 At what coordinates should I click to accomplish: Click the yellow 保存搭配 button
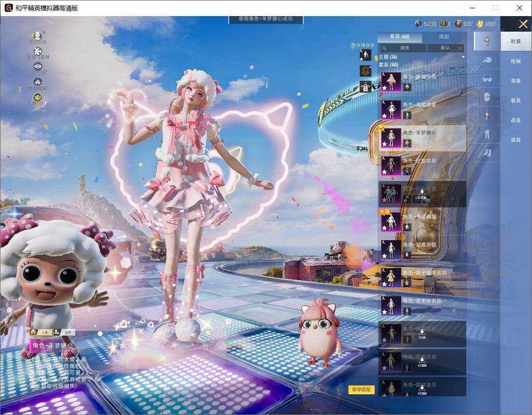(361, 390)
